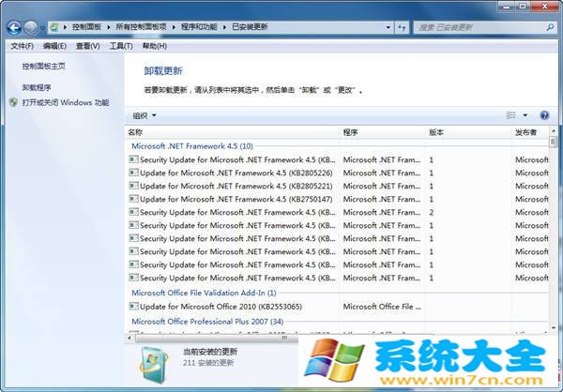Sort by 名称 column header
The height and width of the screenshot is (392, 563).
(233, 132)
